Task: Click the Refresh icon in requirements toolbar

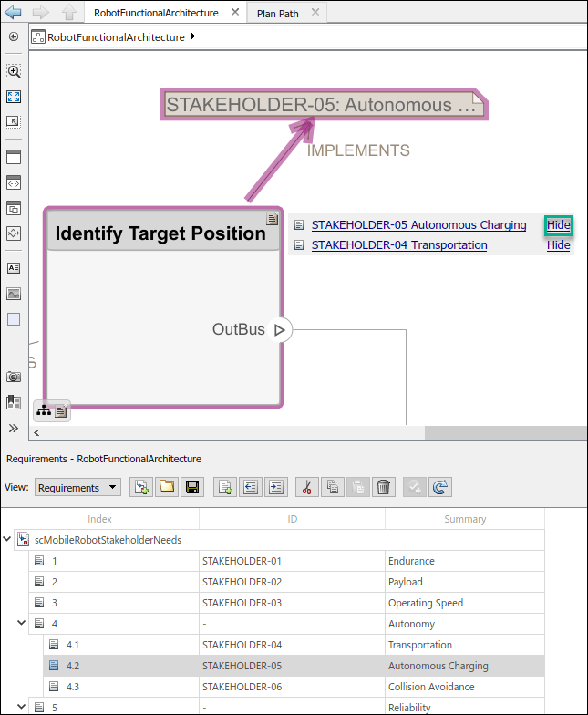Action: [x=440, y=487]
